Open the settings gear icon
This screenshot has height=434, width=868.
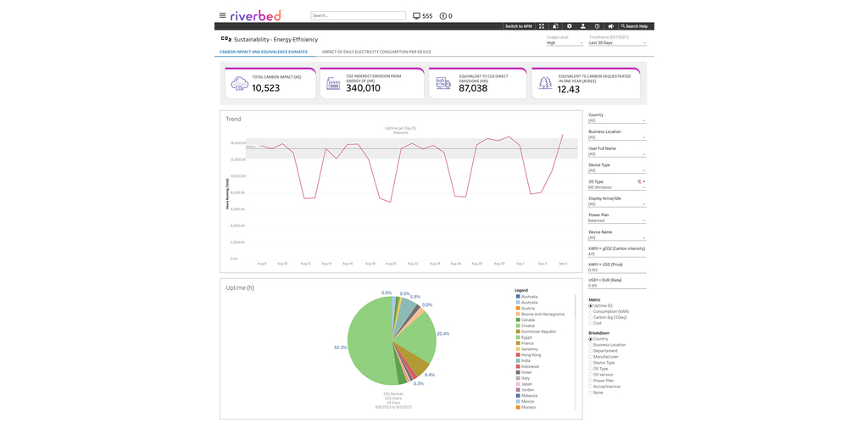[570, 26]
